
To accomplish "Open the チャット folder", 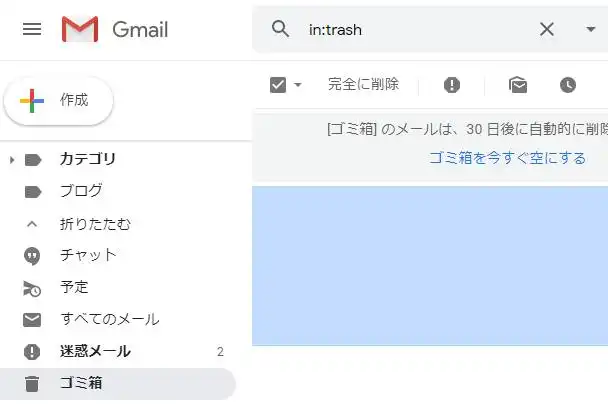I will (x=88, y=255).
